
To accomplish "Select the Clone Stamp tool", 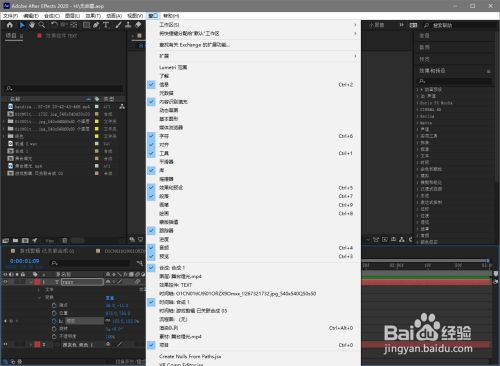I will (128, 25).
